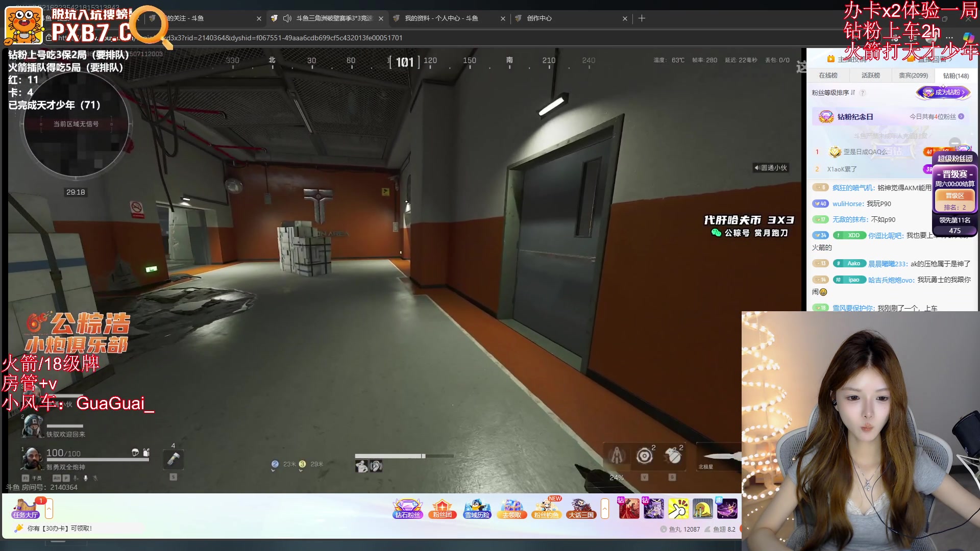980x551 pixels.
Task: Click the in-game hearing ear icon
Action: click(x=376, y=466)
